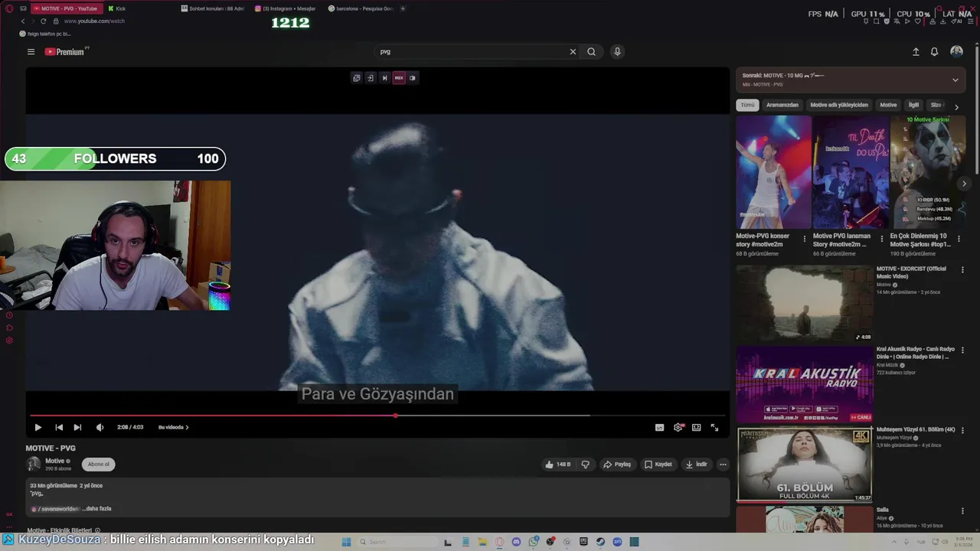Viewport: 980px width, 551px height.
Task: Subscribe with 'Abone ol' button
Action: [98, 465]
